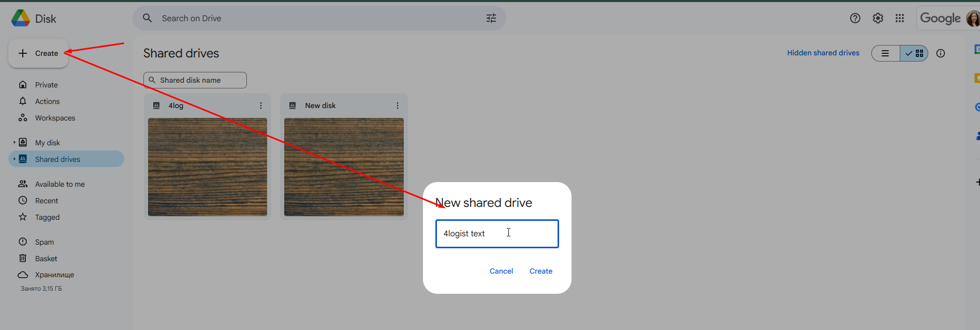Show details info icon
Viewport: 980px width, 330px height.
(x=941, y=53)
